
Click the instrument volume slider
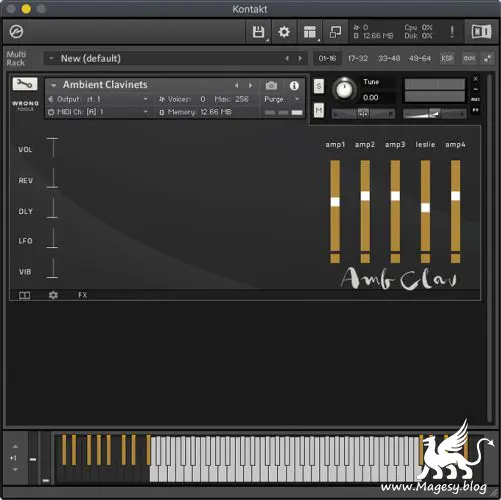pyautogui.click(x=435, y=114)
